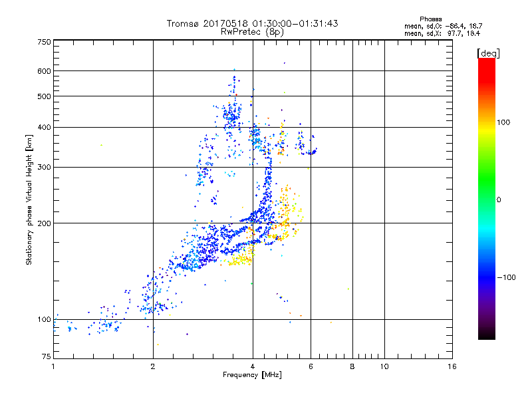Click the y-axis label '500'
The width and height of the screenshot is (532, 399).
pyautogui.click(x=44, y=96)
